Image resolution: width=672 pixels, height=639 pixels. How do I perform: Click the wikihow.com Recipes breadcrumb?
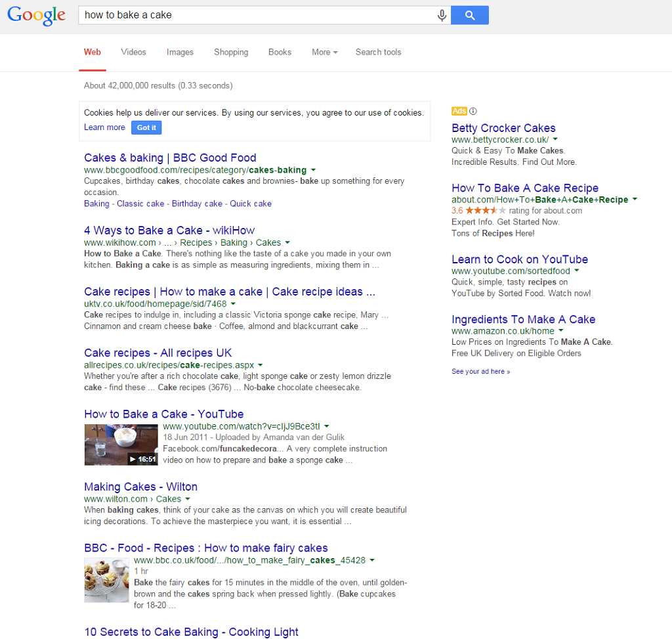pos(196,243)
